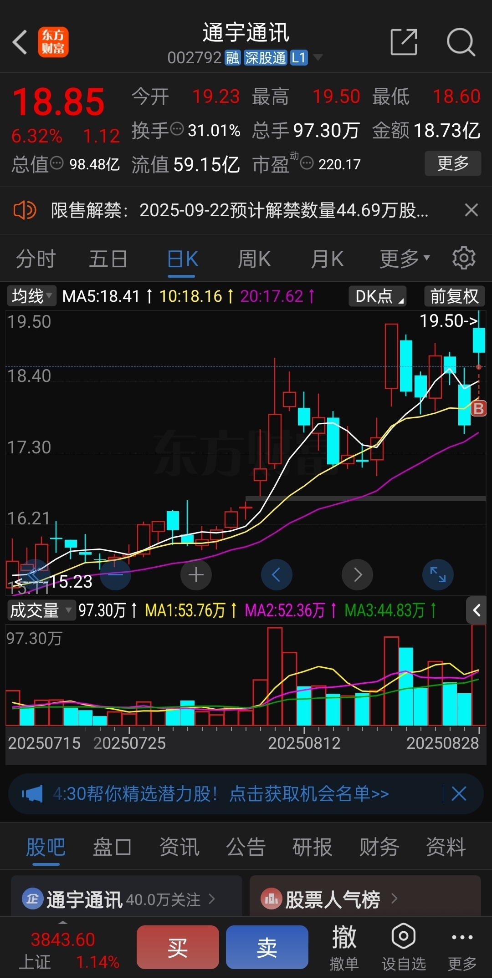Tap the red 买 button
Screen dimensions: 492x980
coord(178,948)
